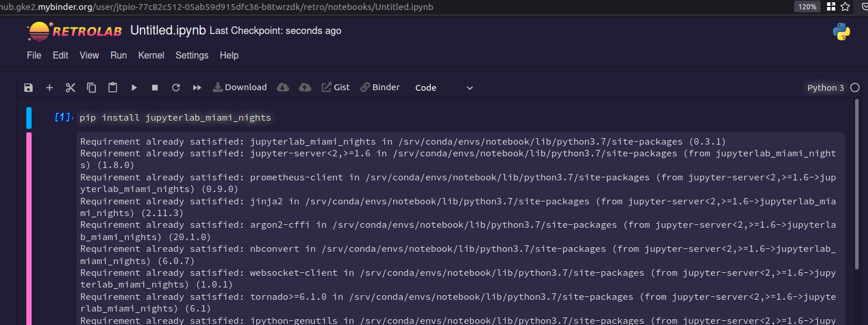Click the Download button in toolbar
868x325 pixels.
click(x=239, y=87)
